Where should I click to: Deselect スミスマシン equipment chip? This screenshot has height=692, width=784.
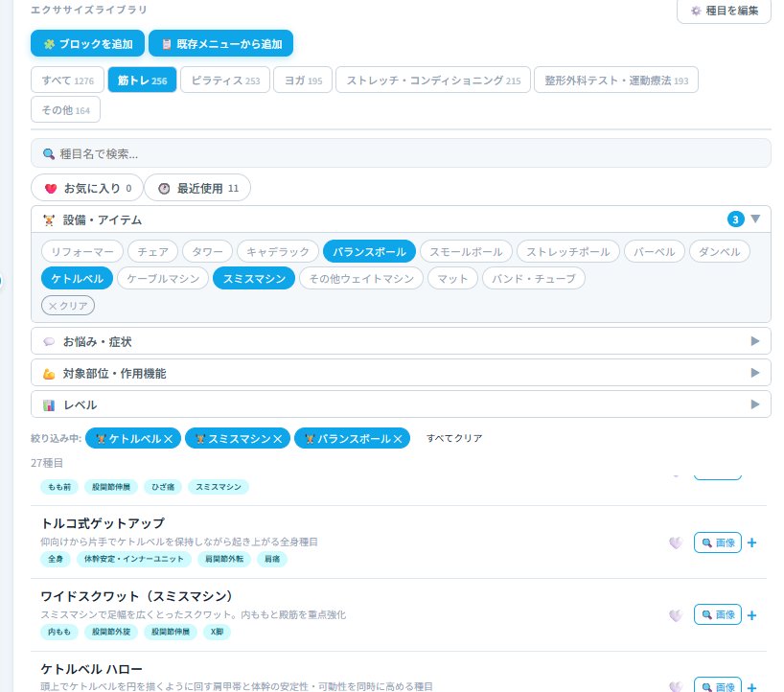pos(254,279)
